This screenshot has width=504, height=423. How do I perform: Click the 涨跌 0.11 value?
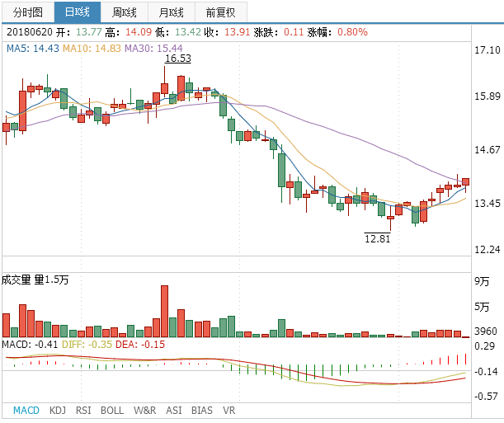tap(294, 32)
